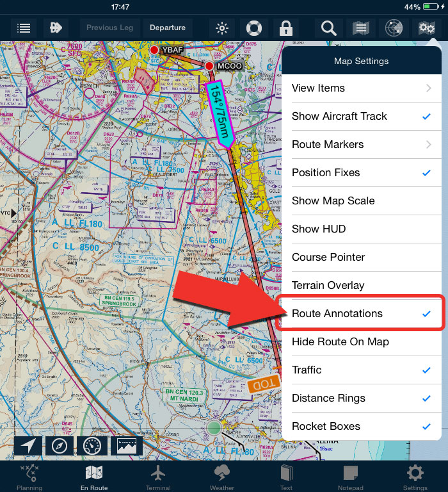Open the Settings tab
Image resolution: width=448 pixels, height=492 pixels.
pos(415,477)
